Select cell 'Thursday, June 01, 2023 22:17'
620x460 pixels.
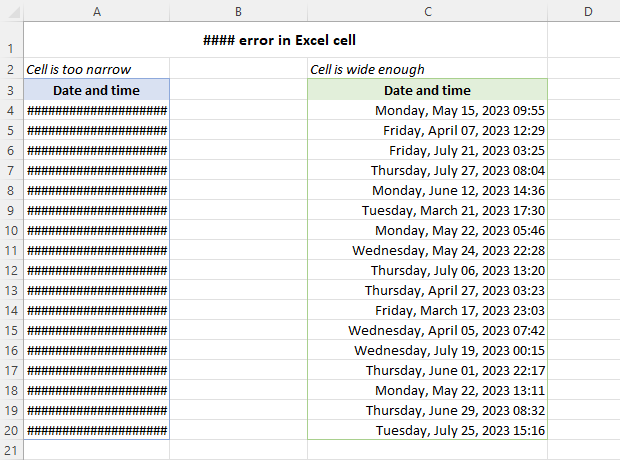(427, 370)
